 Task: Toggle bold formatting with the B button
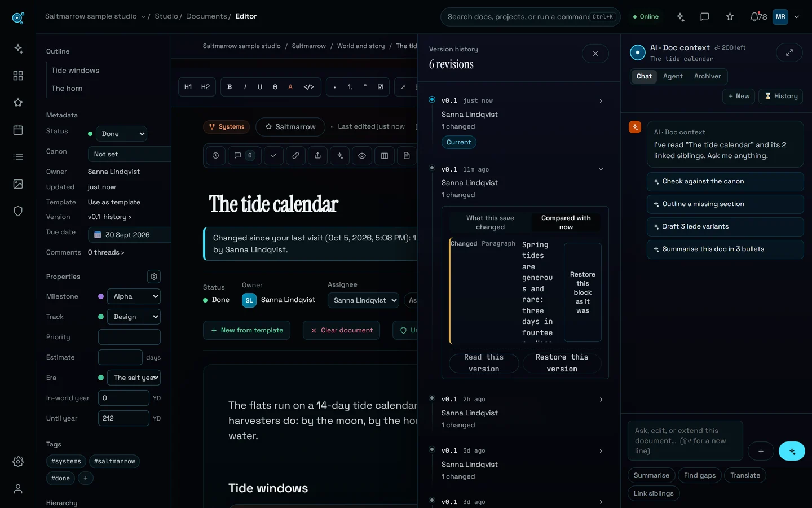click(x=230, y=87)
